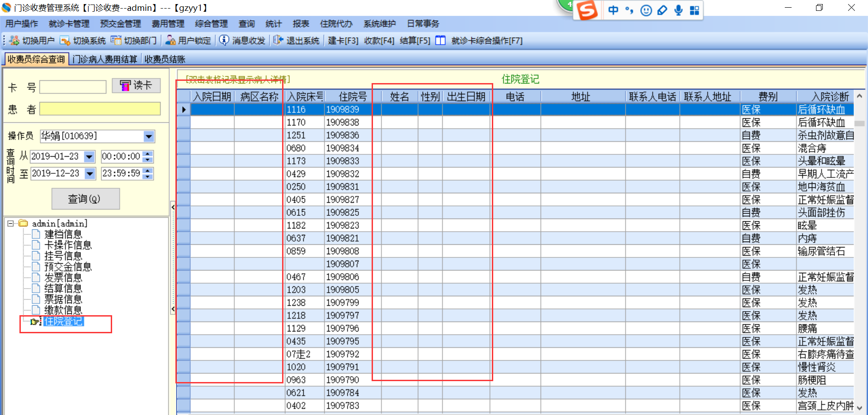This screenshot has height=415, width=868.
Task: Collapse the admin[admin] tree node
Action: pyautogui.click(x=10, y=223)
